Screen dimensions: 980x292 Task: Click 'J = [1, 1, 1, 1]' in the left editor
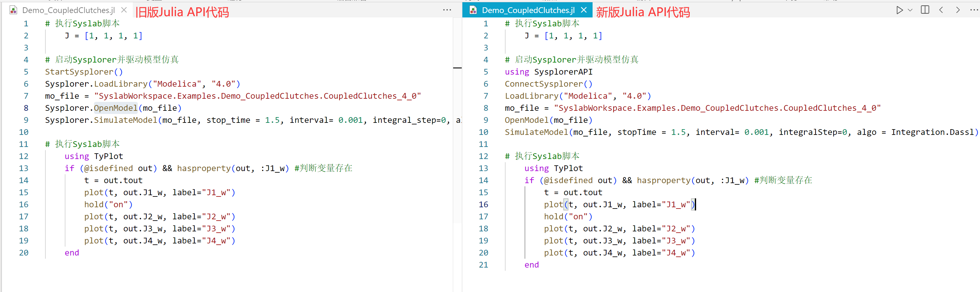tap(104, 36)
